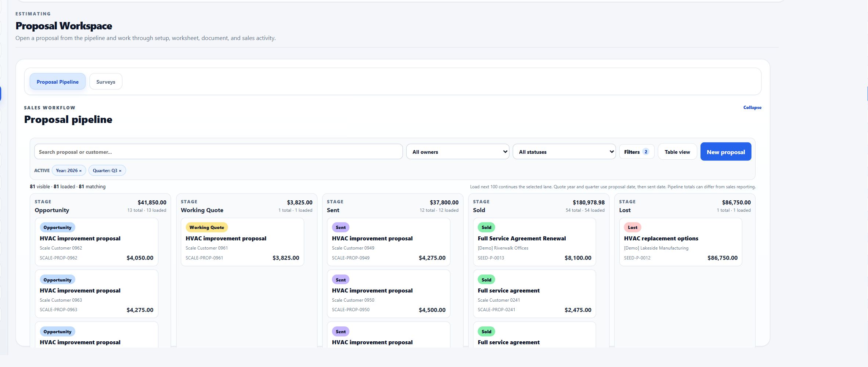The width and height of the screenshot is (868, 367).
Task: Switch to Table view
Action: click(677, 152)
